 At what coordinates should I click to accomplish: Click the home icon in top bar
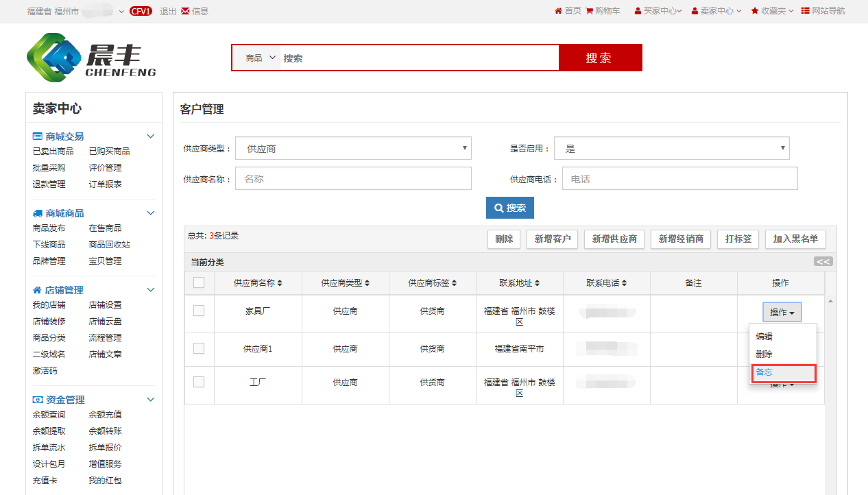[x=558, y=11]
